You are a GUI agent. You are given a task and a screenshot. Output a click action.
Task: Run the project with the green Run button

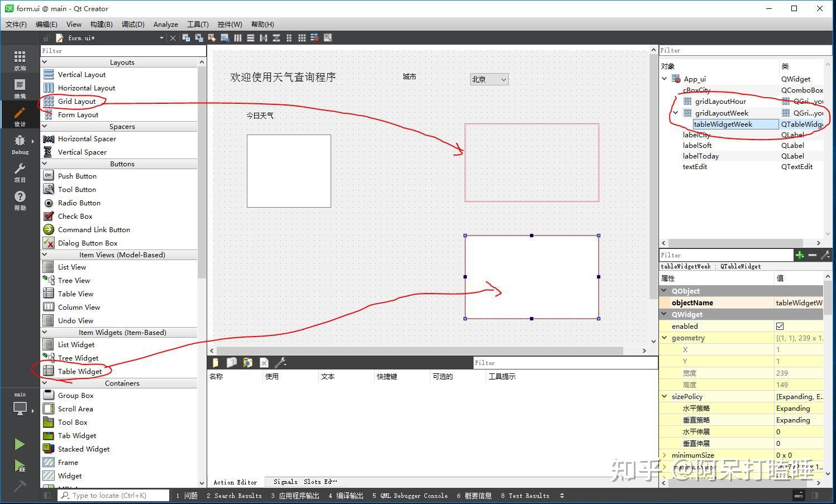pyautogui.click(x=20, y=444)
